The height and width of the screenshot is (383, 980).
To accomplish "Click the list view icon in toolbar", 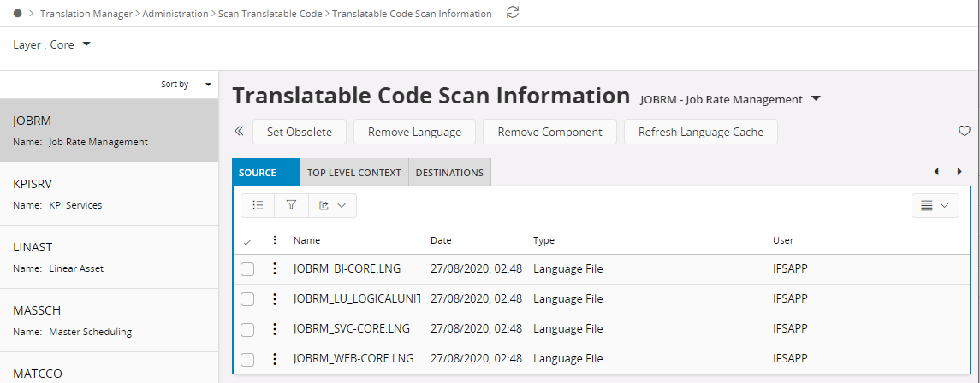I will point(258,205).
